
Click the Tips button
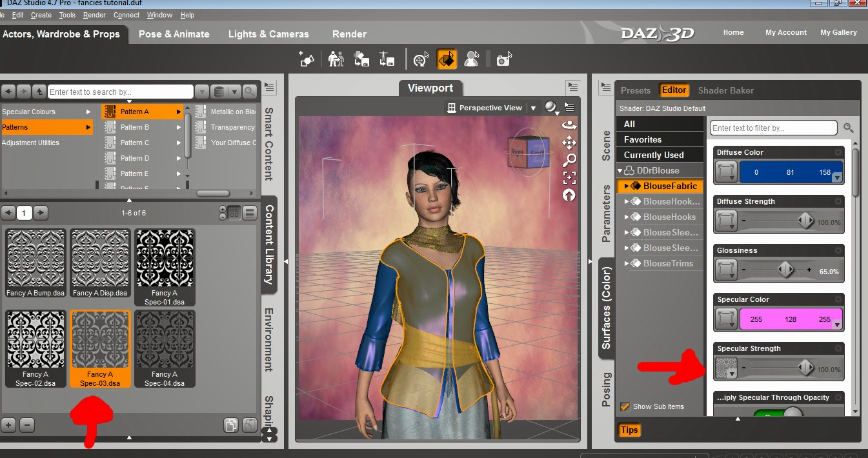pos(629,430)
